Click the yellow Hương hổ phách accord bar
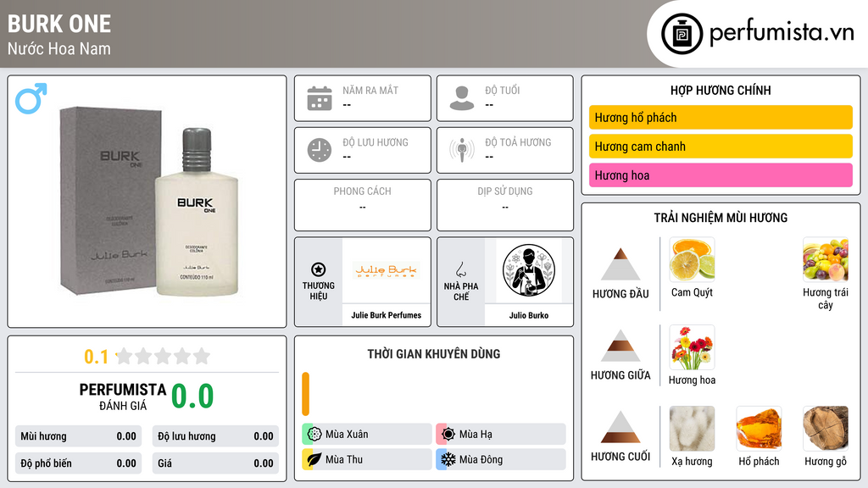The height and width of the screenshot is (488, 868). click(x=721, y=117)
